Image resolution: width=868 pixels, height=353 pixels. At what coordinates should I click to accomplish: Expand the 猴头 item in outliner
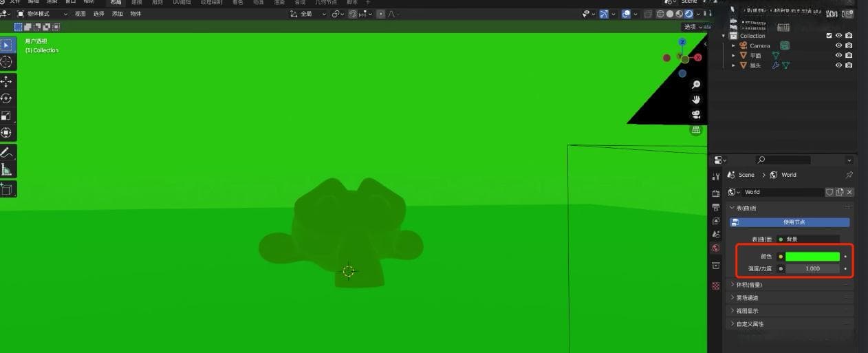[733, 65]
